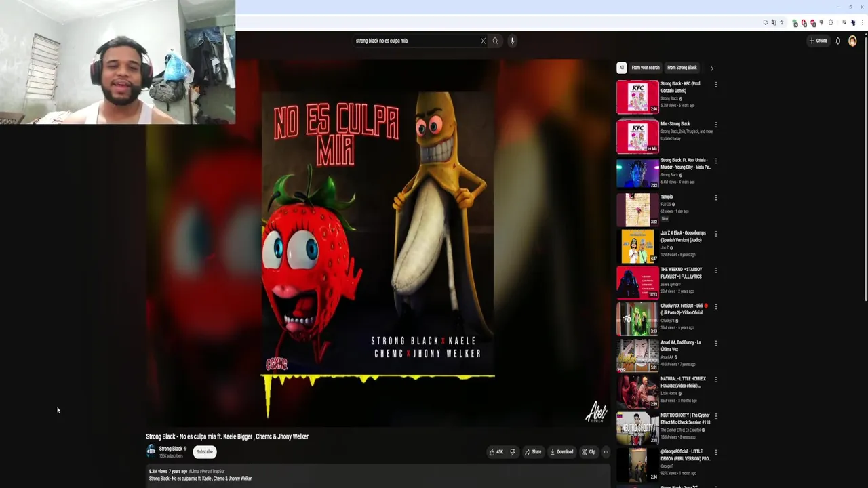
Task: Subscribe to Strong Black
Action: (x=204, y=452)
